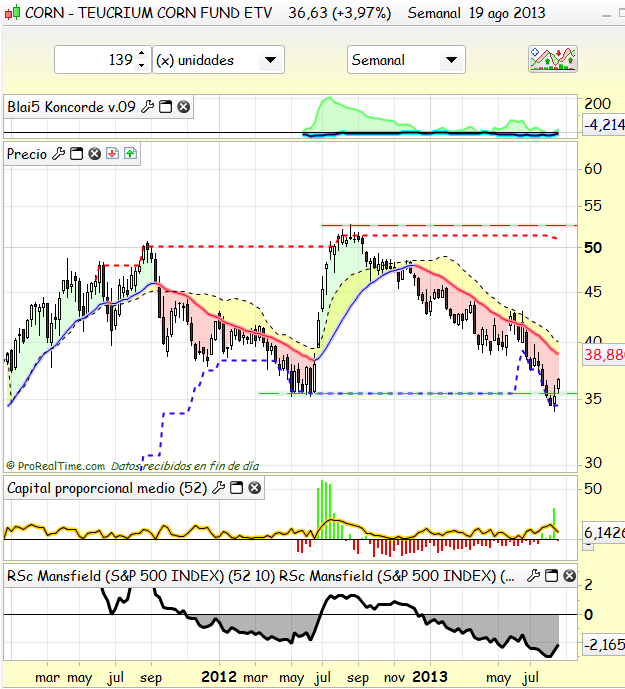Open RSc Mansfield indicator settings wrench
This screenshot has width=625, height=689.
click(x=533, y=576)
